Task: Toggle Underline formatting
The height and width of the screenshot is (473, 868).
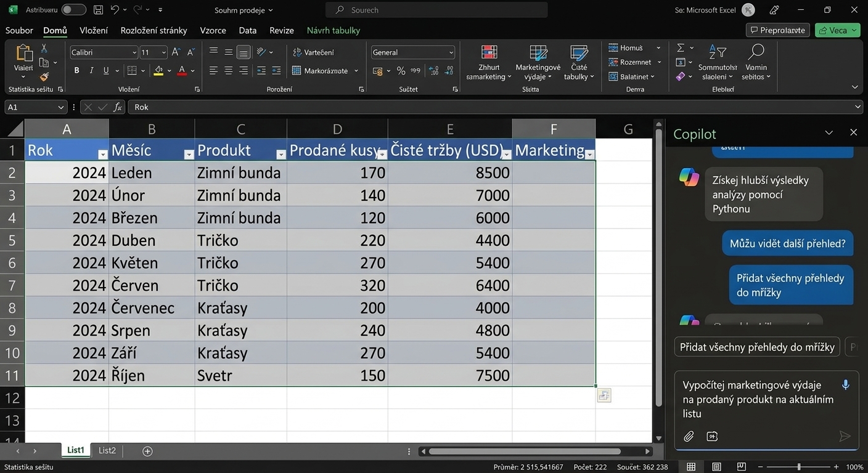Action: coord(106,71)
